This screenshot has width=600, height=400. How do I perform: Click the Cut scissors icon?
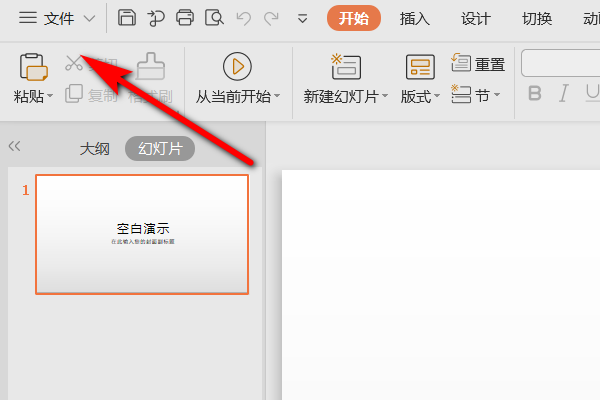(x=74, y=64)
